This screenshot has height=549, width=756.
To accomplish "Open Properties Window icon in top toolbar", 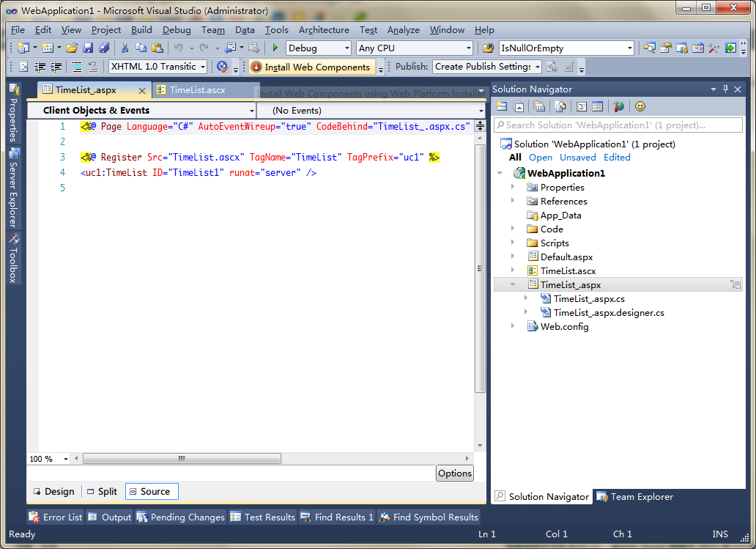I will pyautogui.click(x=666, y=48).
